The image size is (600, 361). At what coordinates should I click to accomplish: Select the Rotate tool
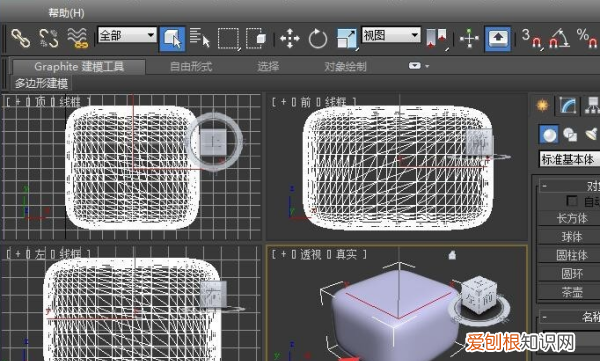coord(318,39)
